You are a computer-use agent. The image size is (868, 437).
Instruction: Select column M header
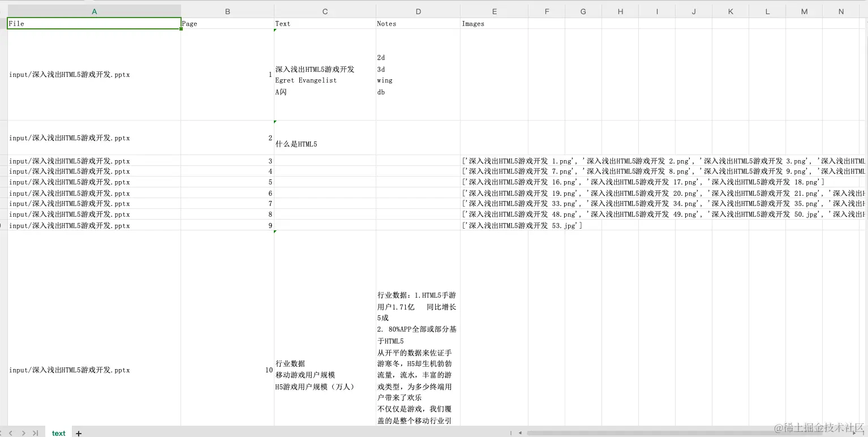[x=804, y=11]
